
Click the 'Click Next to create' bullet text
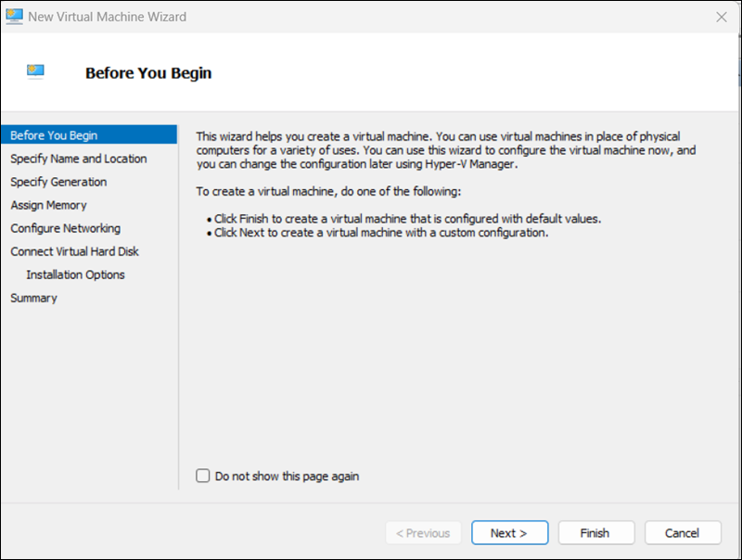[381, 233]
